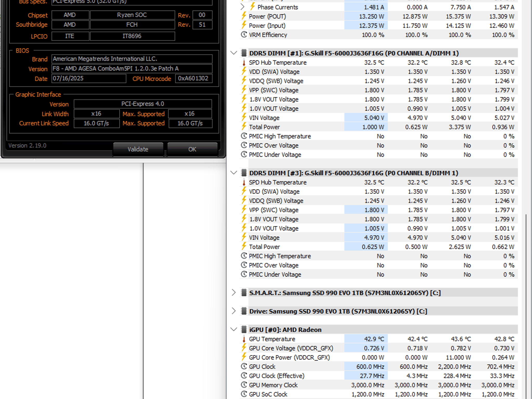Viewport: 532px width, 399px height.
Task: Select the Phase Currents current value 1.481 A
Action: pyautogui.click(x=374, y=7)
